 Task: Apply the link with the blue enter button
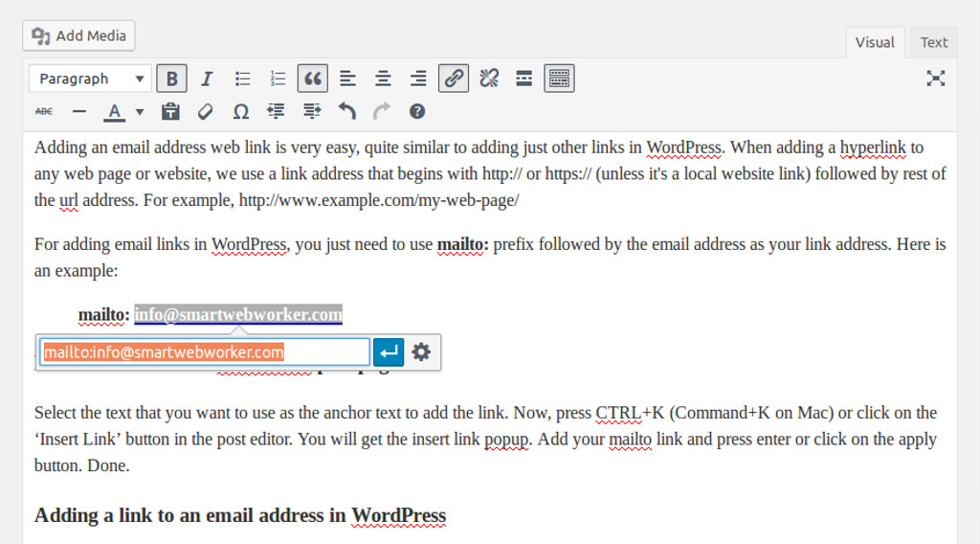pos(389,352)
